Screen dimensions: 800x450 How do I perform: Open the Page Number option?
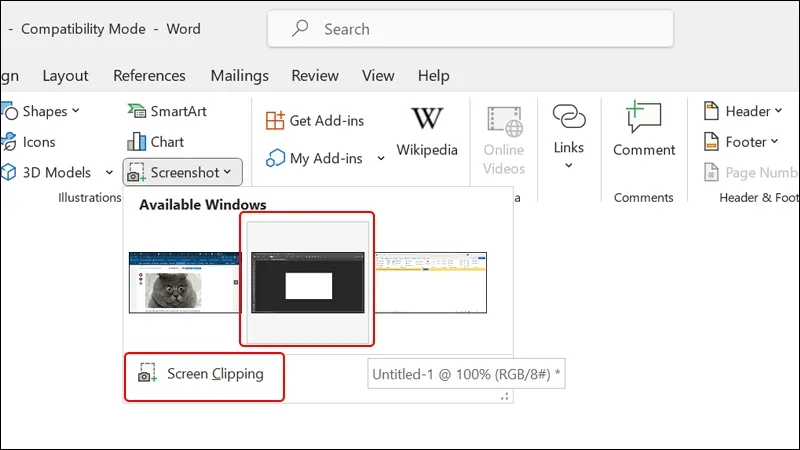[751, 172]
